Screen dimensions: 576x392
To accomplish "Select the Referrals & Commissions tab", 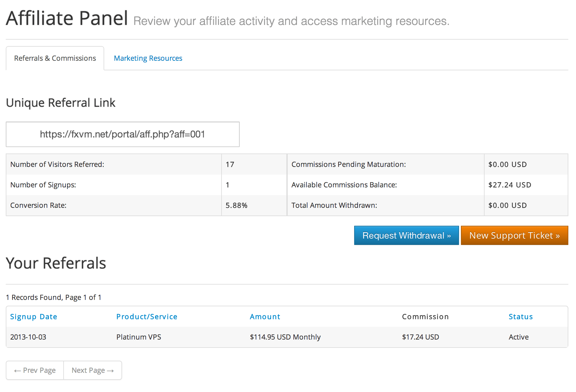I will 55,58.
